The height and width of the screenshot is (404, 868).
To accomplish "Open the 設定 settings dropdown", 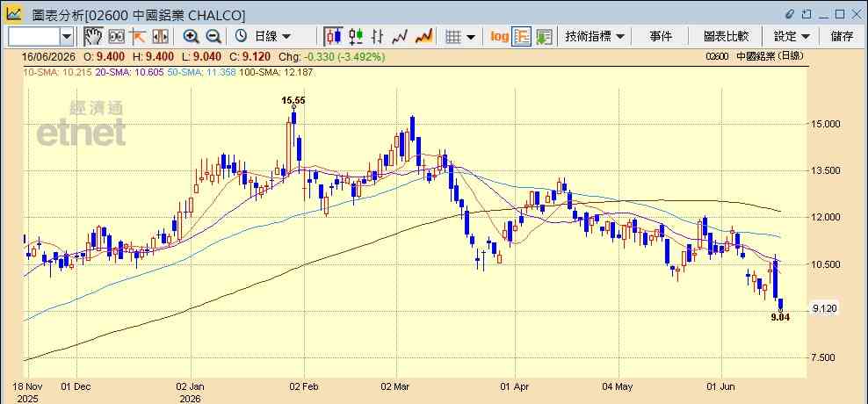I will click(x=792, y=37).
